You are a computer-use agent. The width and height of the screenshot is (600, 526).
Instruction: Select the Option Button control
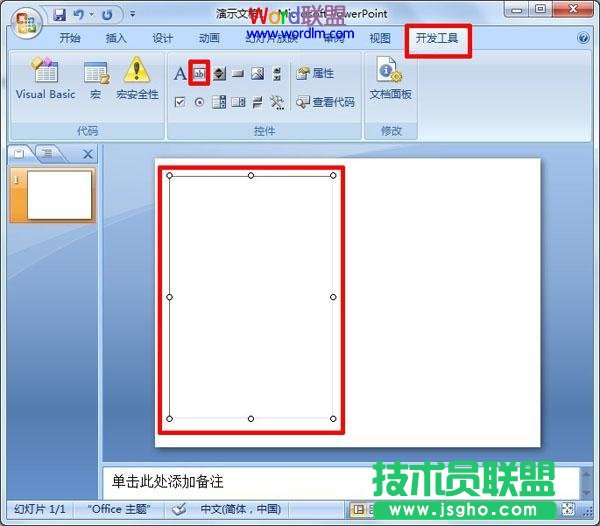[x=199, y=102]
